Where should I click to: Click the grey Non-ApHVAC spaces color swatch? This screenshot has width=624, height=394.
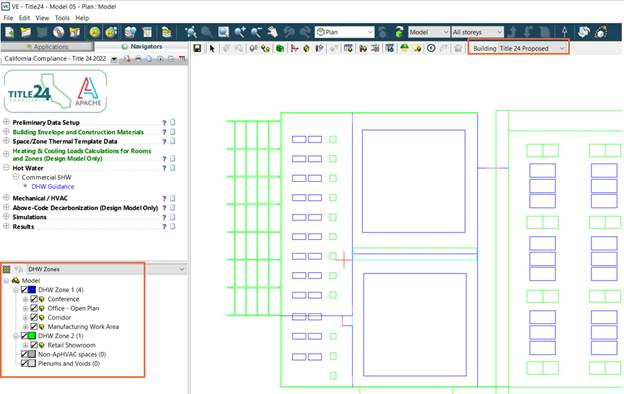(32, 354)
